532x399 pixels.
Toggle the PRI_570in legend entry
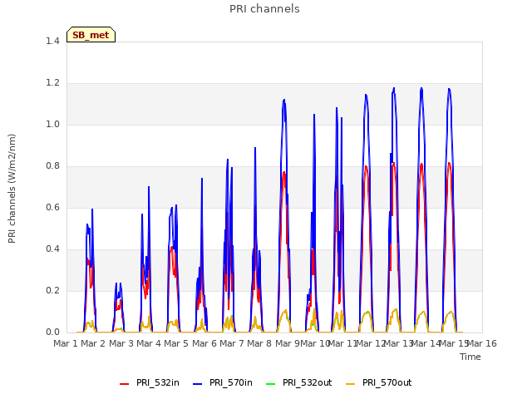[x=223, y=382]
